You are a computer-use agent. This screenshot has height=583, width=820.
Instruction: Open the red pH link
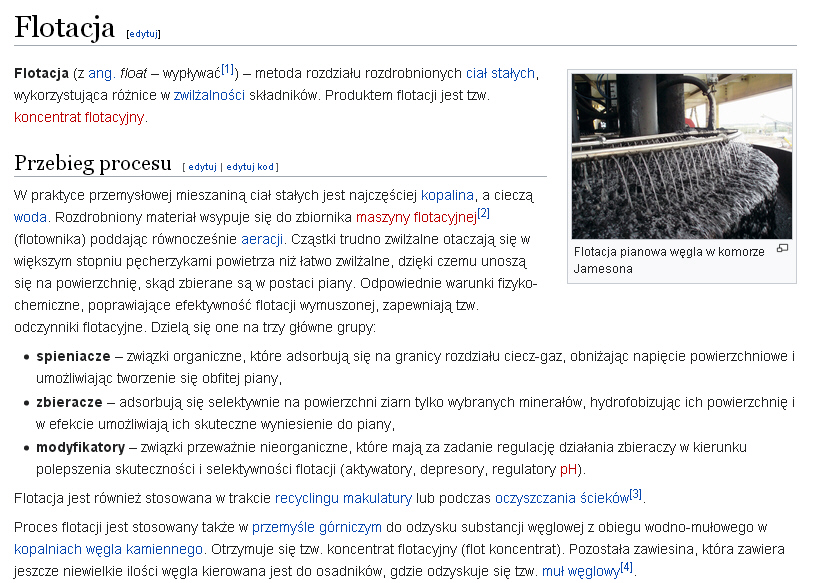568,470
